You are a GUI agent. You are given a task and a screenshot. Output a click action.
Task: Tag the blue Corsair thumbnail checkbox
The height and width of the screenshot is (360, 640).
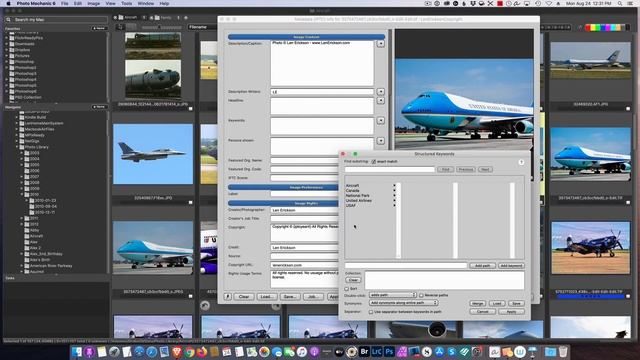[x=628, y=296]
